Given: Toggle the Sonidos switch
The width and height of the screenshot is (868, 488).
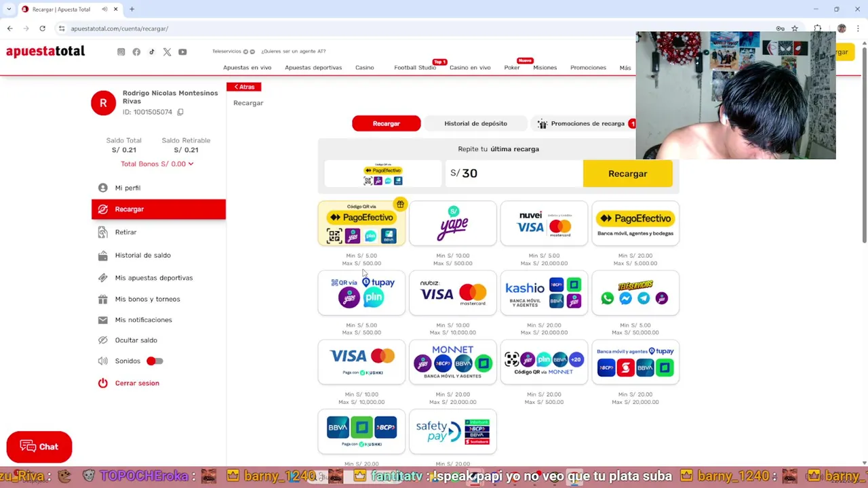Looking at the screenshot, I should 155,361.
